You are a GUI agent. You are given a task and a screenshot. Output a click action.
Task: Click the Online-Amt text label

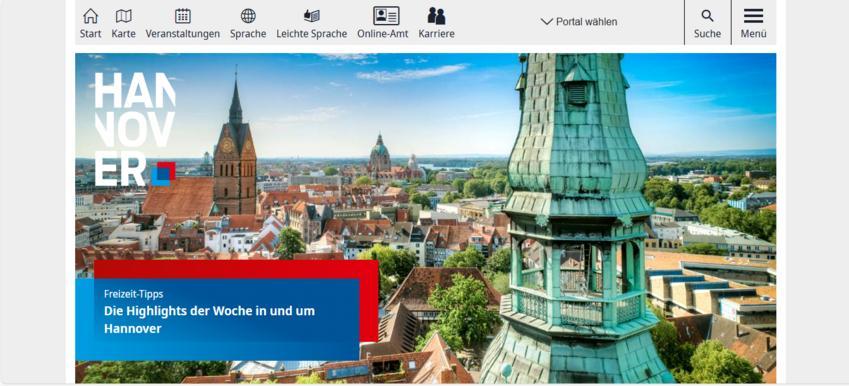(x=382, y=34)
